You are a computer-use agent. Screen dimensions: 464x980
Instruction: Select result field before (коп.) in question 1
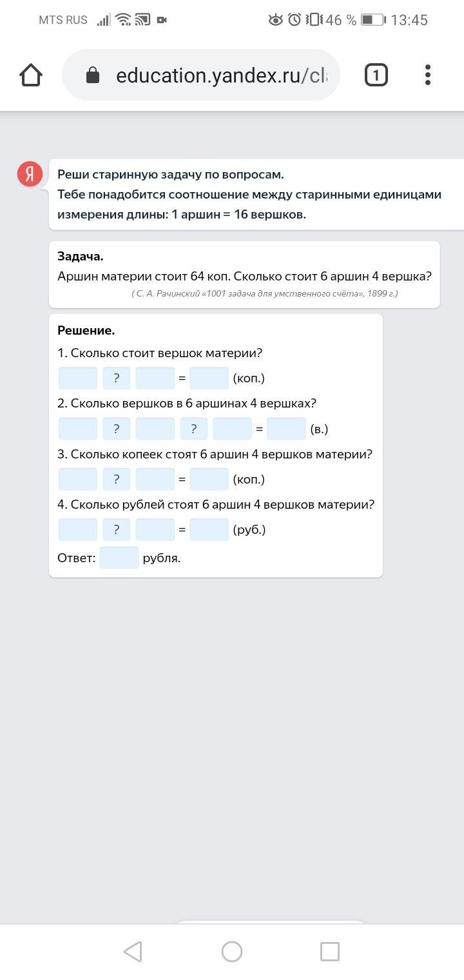coord(209,378)
